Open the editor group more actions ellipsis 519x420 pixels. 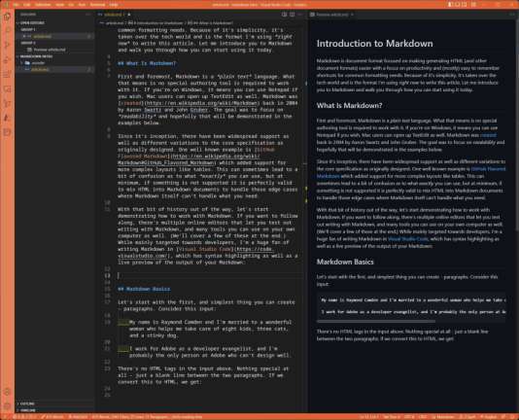(x=300, y=15)
